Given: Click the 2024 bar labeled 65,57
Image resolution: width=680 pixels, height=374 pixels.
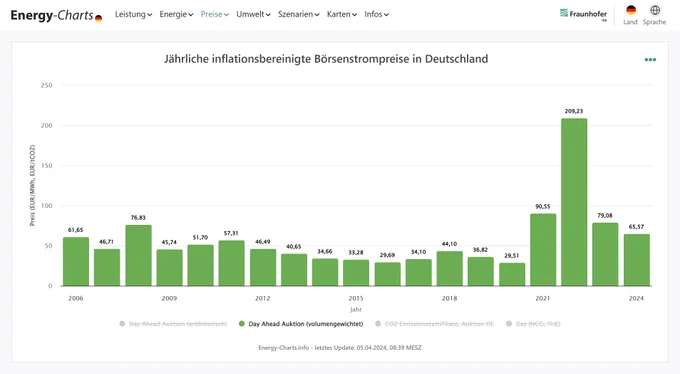Looking at the screenshot, I should (636, 260).
